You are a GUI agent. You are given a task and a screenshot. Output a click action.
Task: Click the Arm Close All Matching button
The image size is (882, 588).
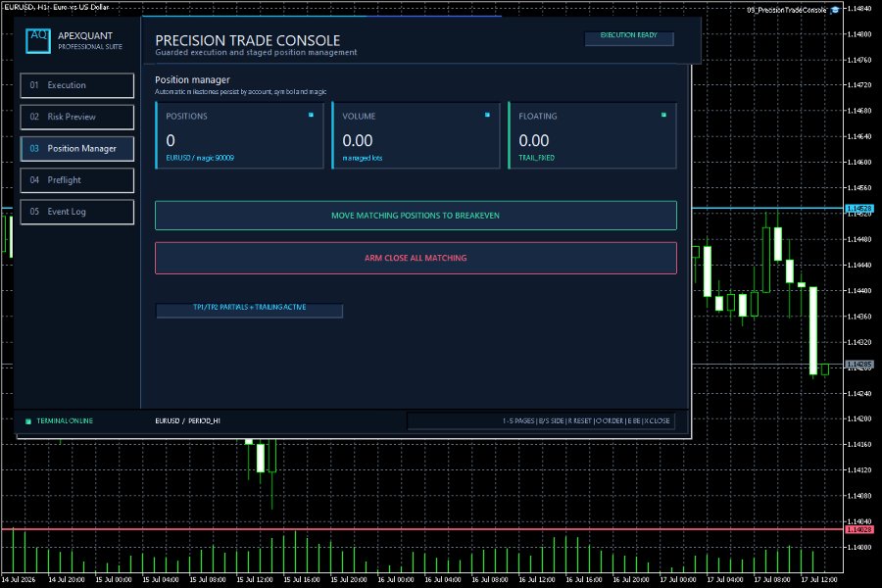point(416,259)
